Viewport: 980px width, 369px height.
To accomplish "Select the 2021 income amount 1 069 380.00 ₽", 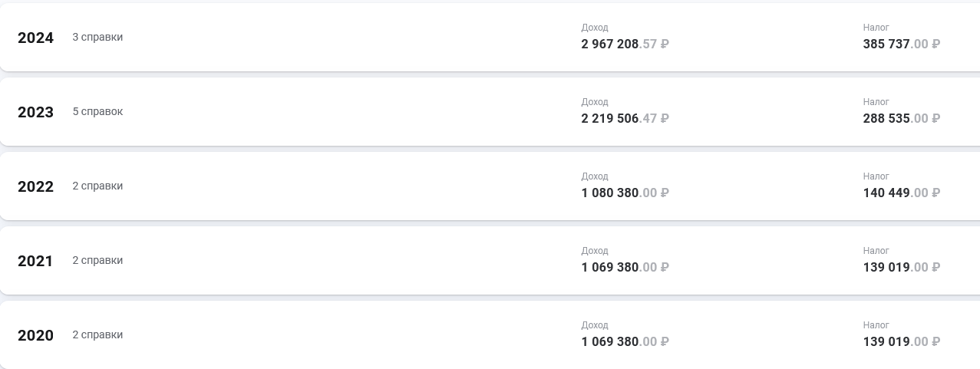I will pyautogui.click(x=625, y=268).
